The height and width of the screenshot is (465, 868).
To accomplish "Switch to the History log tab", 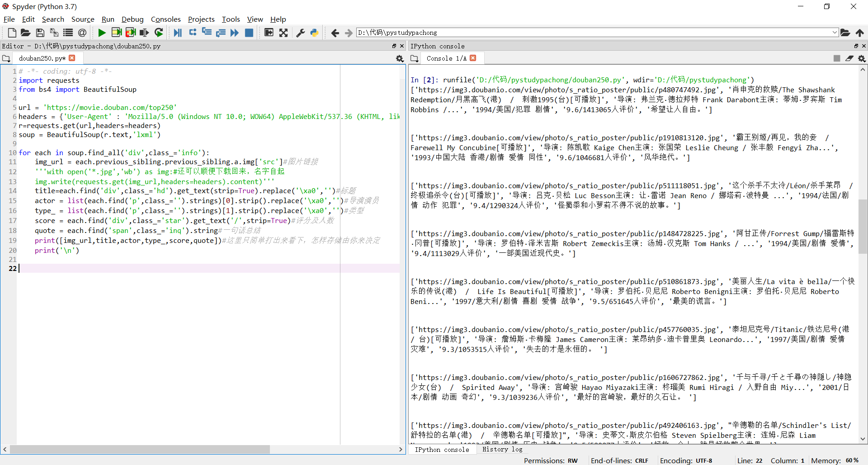I will point(502,449).
